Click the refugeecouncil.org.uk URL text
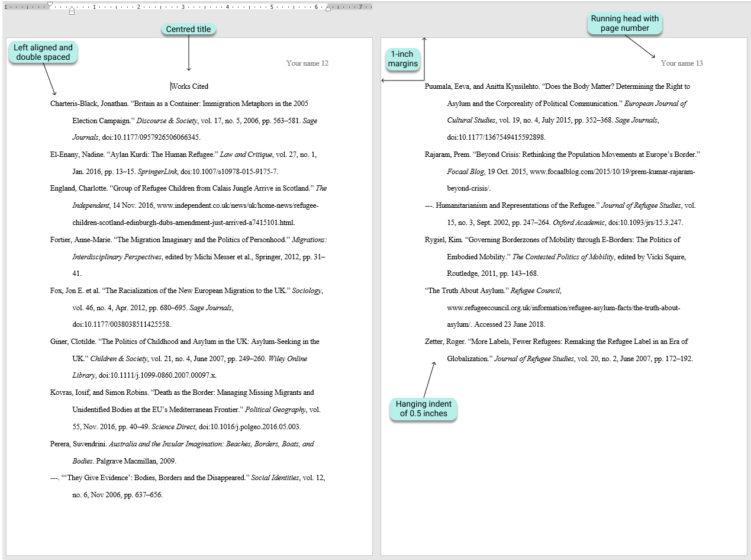Viewport: 751px width, 560px height. click(x=563, y=308)
